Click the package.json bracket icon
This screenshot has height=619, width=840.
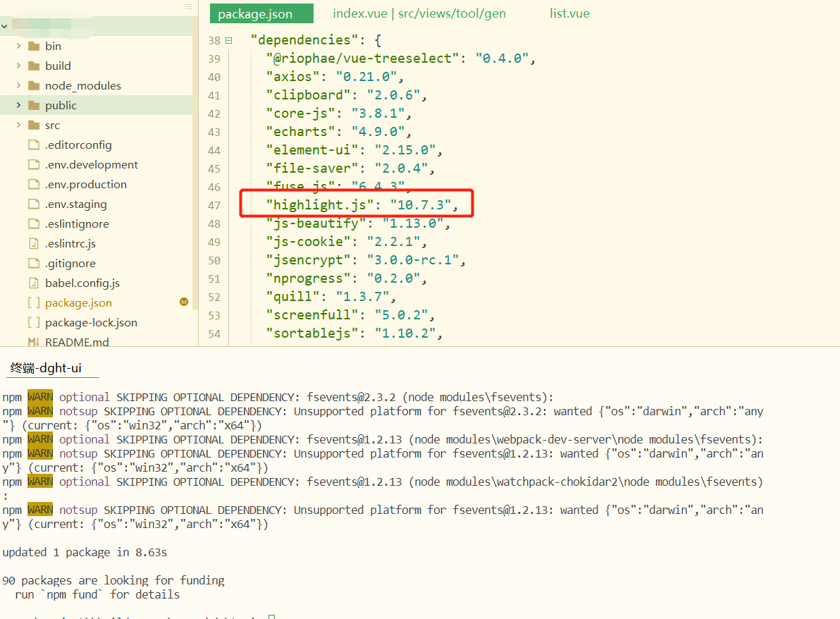coord(34,302)
